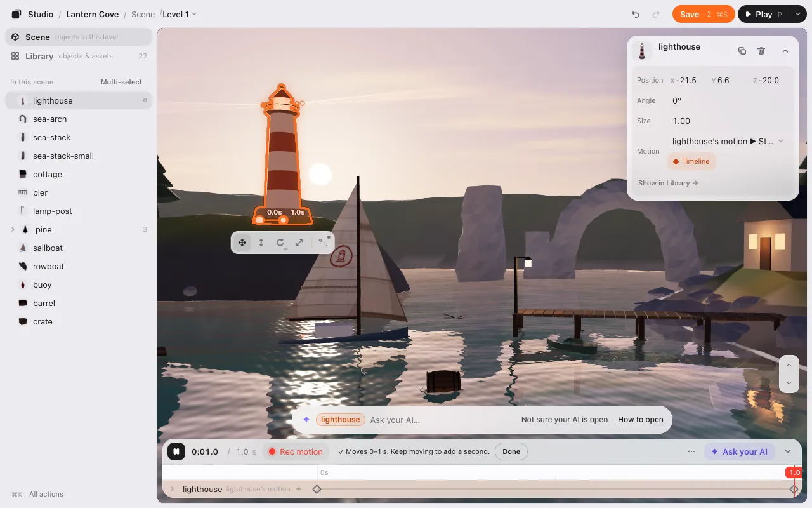Click the Save button
The height and width of the screenshot is (508, 812).
pyautogui.click(x=704, y=14)
